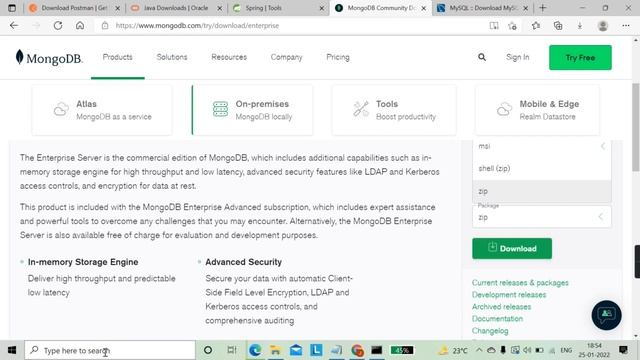
Task: Open the chat support bubble
Action: point(607,315)
